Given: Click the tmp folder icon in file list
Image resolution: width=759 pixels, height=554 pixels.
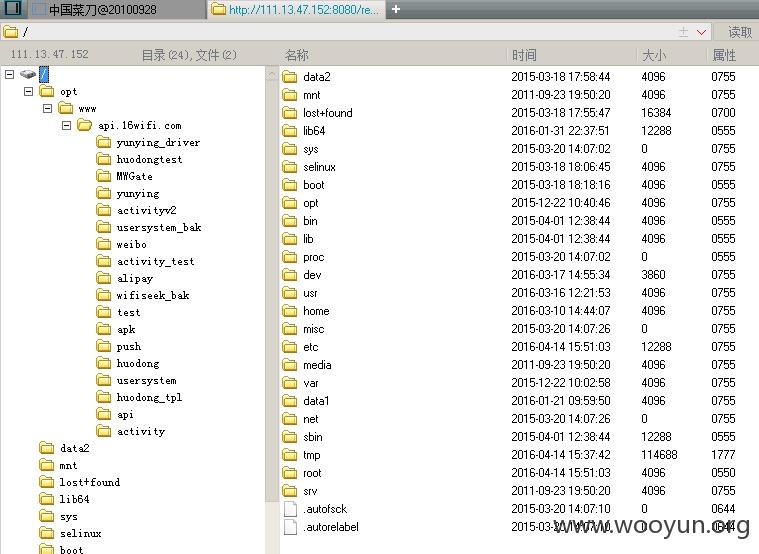Looking at the screenshot, I should click(x=289, y=455).
